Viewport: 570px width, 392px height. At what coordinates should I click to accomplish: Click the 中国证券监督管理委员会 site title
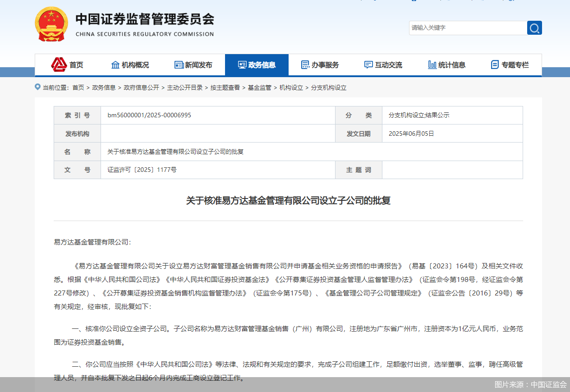coord(144,20)
